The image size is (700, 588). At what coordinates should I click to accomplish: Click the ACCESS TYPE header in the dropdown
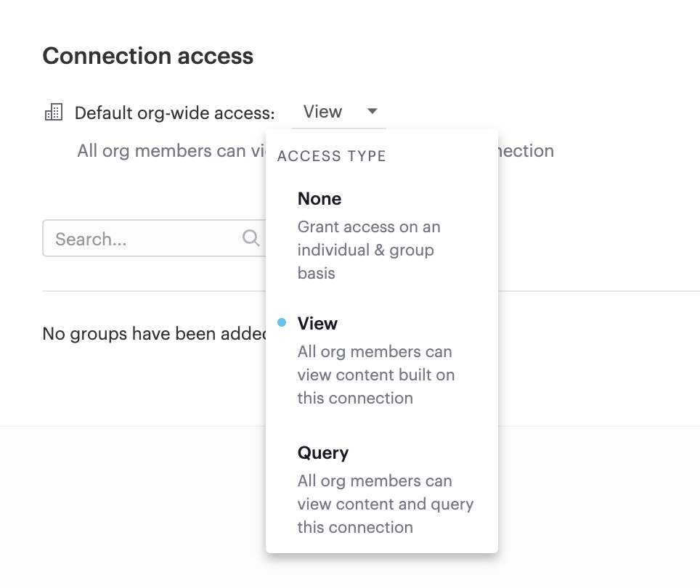click(331, 155)
